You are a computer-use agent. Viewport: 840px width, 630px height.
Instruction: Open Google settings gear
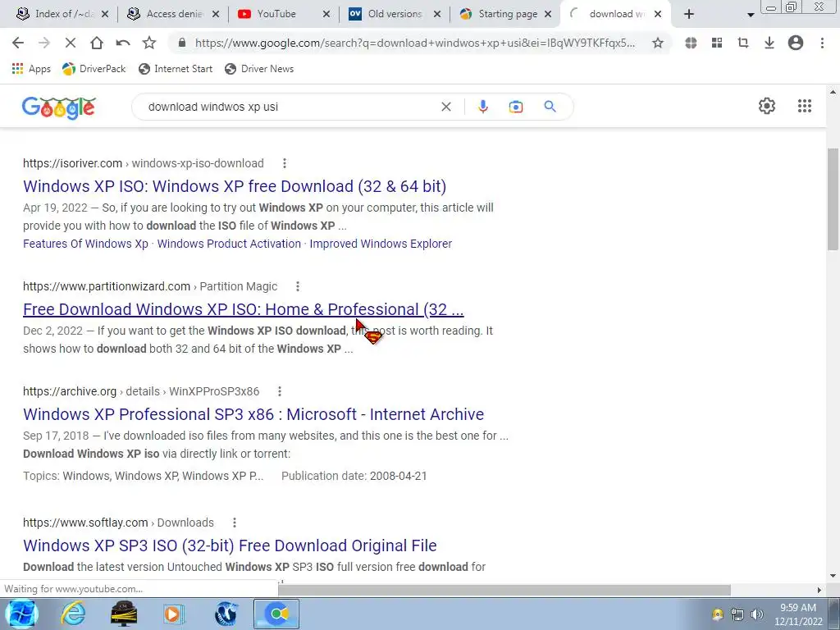click(x=767, y=106)
